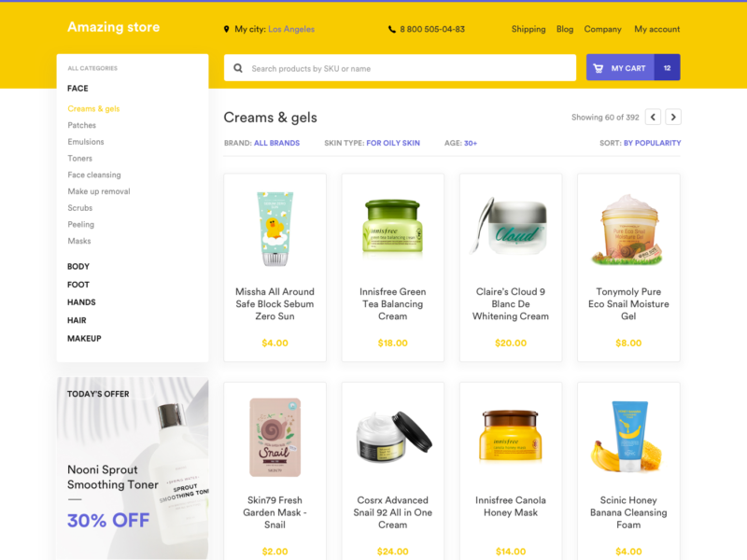Open Innisfree Green Tea Balancing Cream thumbnail
Image resolution: width=747 pixels, height=560 pixels.
[x=392, y=226]
